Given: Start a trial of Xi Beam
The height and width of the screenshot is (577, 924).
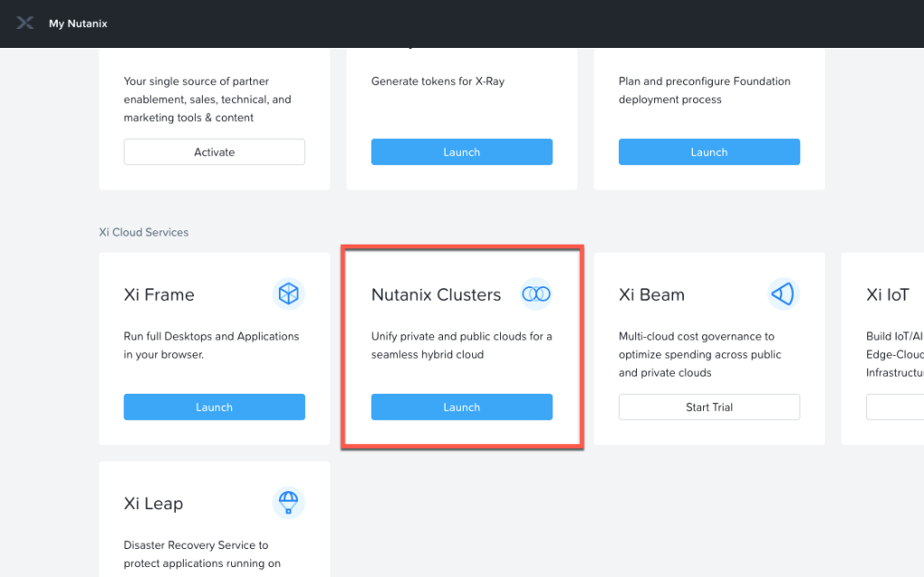Looking at the screenshot, I should tap(708, 406).
